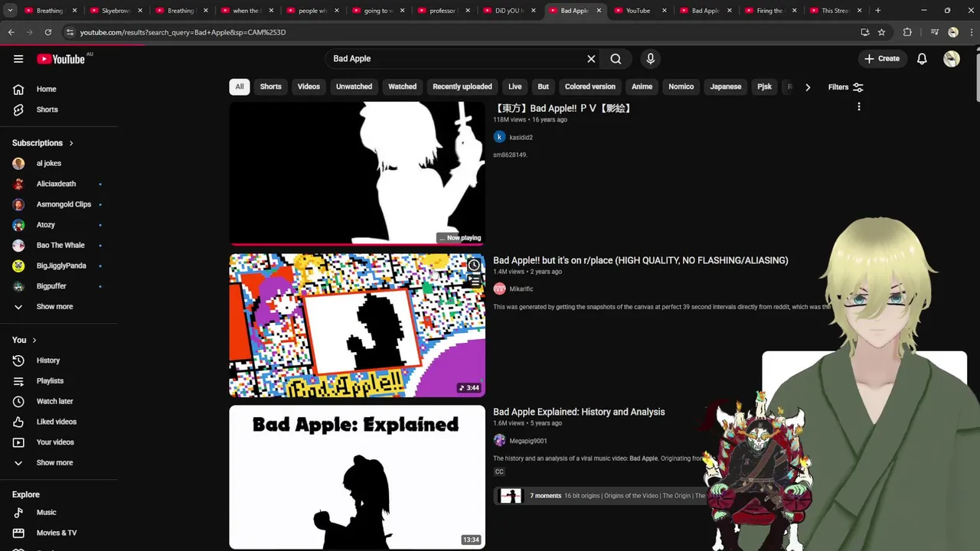Open Bad Apple on r/place video title

pos(640,260)
